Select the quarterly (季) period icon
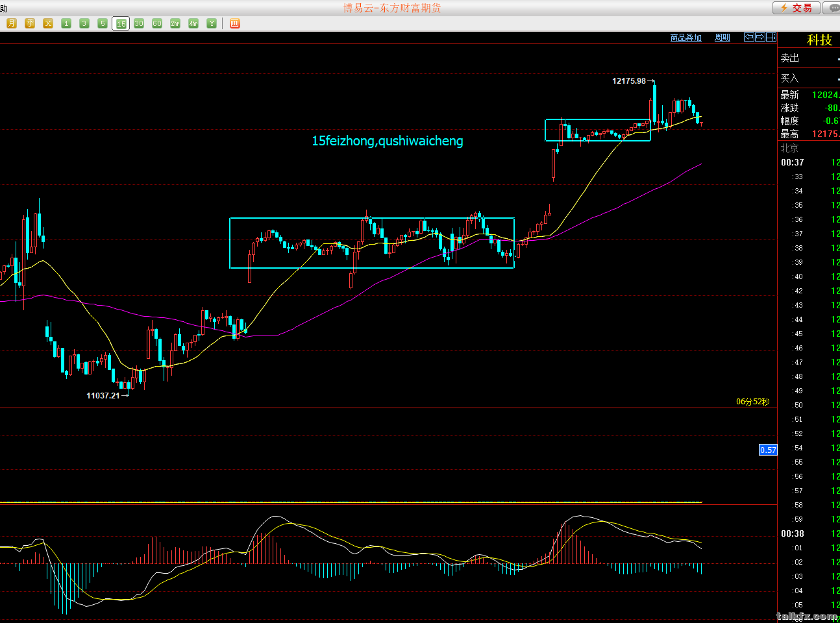The height and width of the screenshot is (623, 840). point(30,23)
